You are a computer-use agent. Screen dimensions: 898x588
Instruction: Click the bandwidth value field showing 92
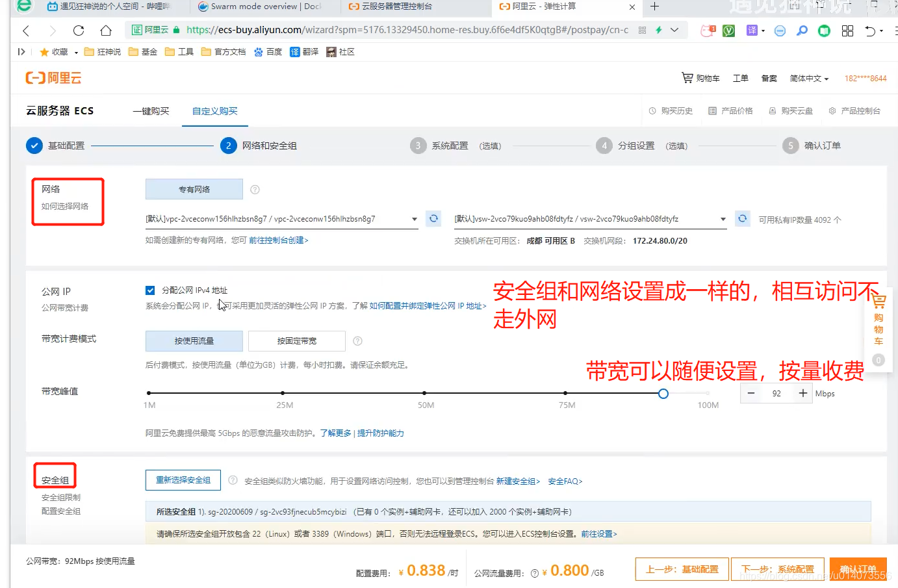click(777, 393)
